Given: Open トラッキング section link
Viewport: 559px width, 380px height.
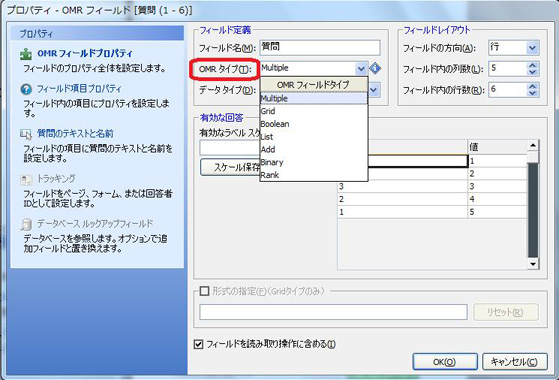Looking at the screenshot, I should click(x=56, y=179).
